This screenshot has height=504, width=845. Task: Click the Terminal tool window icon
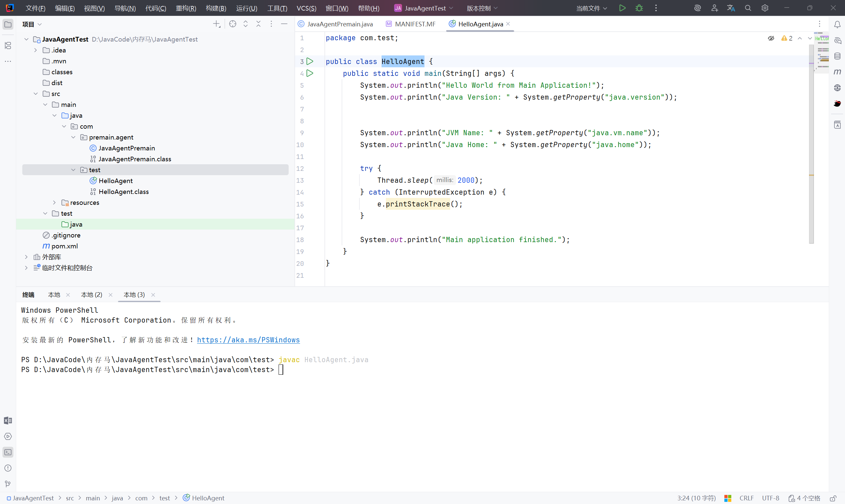[8, 452]
